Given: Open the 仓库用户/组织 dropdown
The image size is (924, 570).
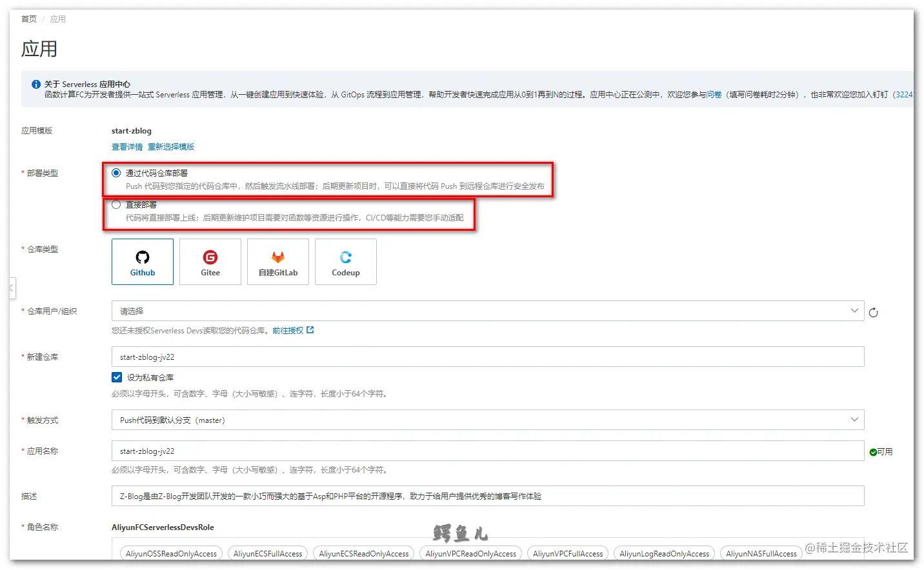Looking at the screenshot, I should click(488, 311).
